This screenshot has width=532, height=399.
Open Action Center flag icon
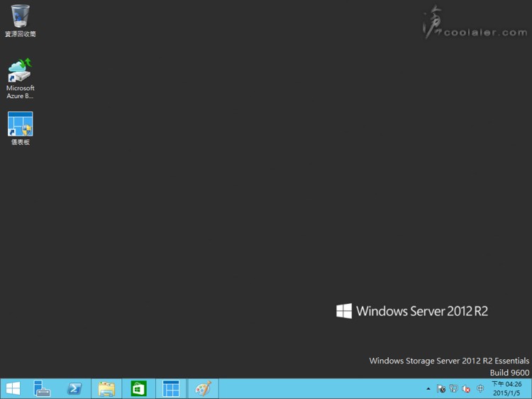click(441, 388)
